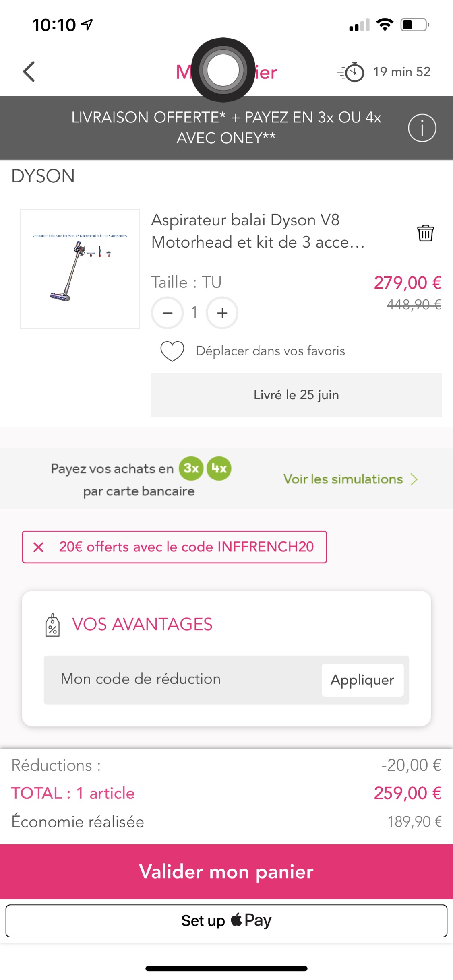
Task: Decrease quantity with minus button
Action: pos(168,313)
